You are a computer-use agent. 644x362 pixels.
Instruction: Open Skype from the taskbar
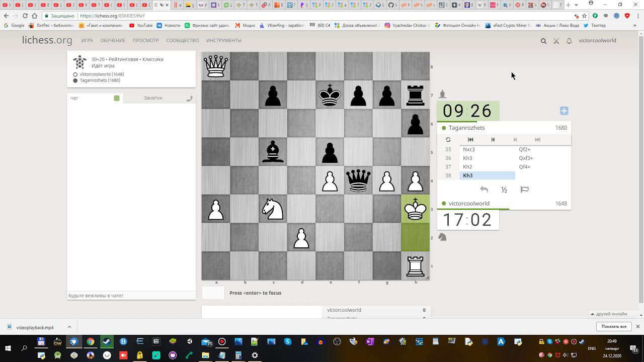288,342
